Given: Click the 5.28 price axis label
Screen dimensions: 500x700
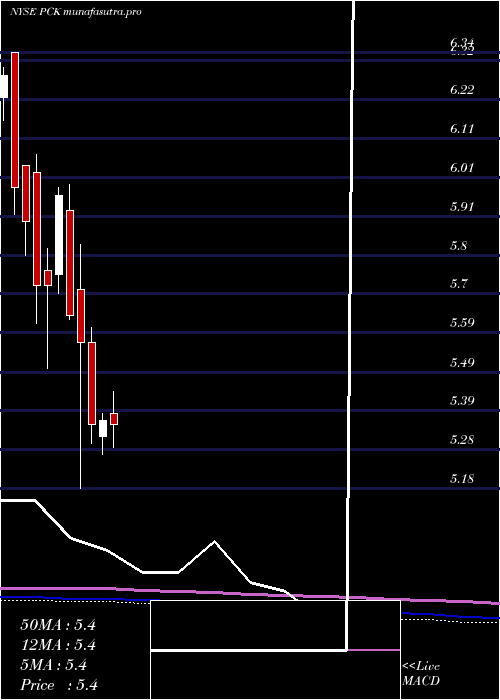Looking at the screenshot, I should (462, 440).
